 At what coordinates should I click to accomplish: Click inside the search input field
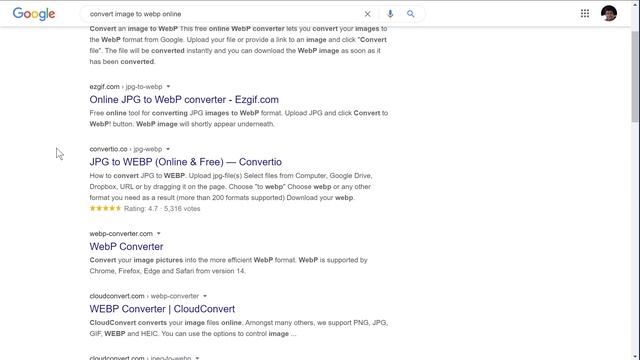[222, 14]
